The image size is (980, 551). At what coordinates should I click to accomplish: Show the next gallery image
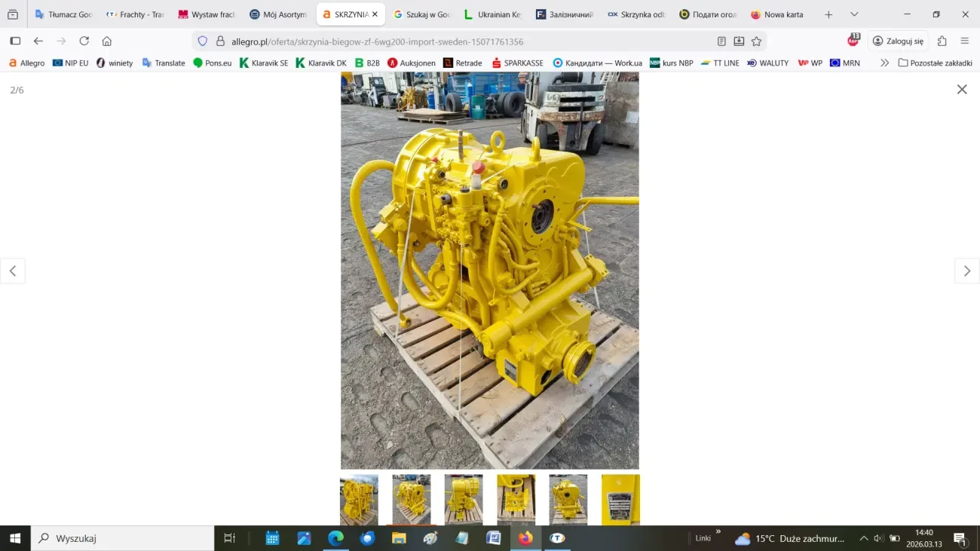[x=966, y=271]
